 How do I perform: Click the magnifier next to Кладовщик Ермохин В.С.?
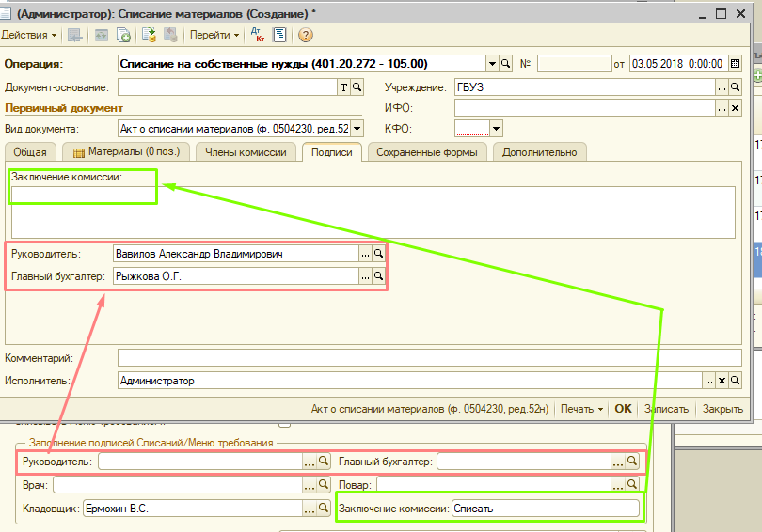[x=323, y=509]
